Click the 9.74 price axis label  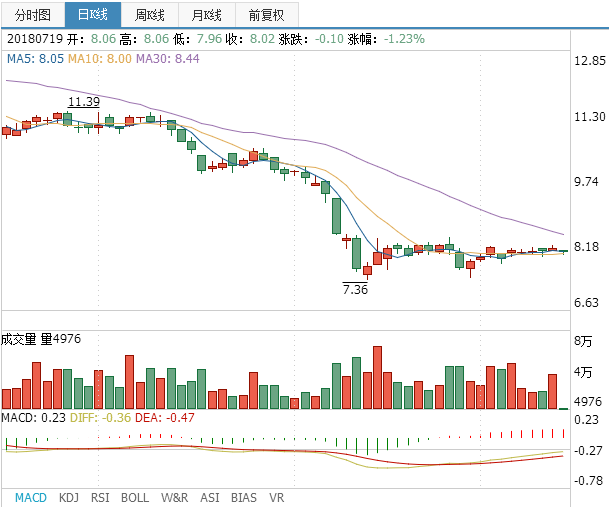click(x=586, y=181)
